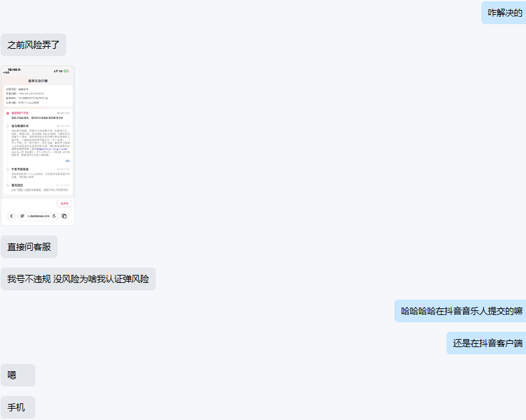Select the message '哈哈哈哈在抖音音乐人提交的嘛'
The height and width of the screenshot is (420, 526).
click(x=461, y=311)
